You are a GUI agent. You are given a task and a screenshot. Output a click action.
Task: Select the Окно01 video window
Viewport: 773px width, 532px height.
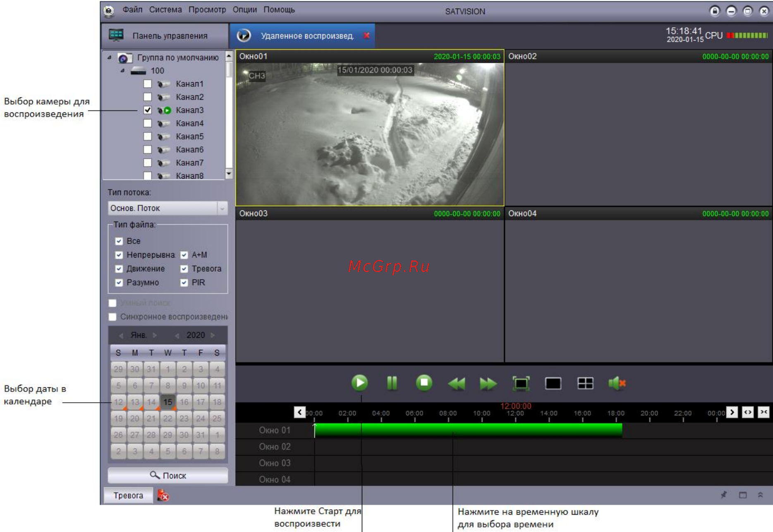(370, 128)
